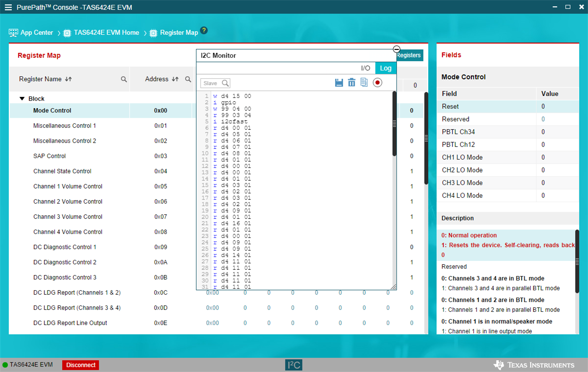Image resolution: width=588 pixels, height=372 pixels.
Task: Click the Slave search input field
Action: click(211, 83)
